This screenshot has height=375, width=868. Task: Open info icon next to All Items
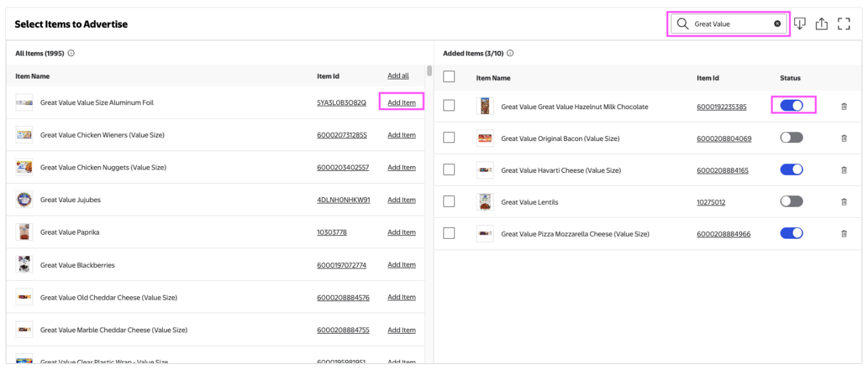71,53
